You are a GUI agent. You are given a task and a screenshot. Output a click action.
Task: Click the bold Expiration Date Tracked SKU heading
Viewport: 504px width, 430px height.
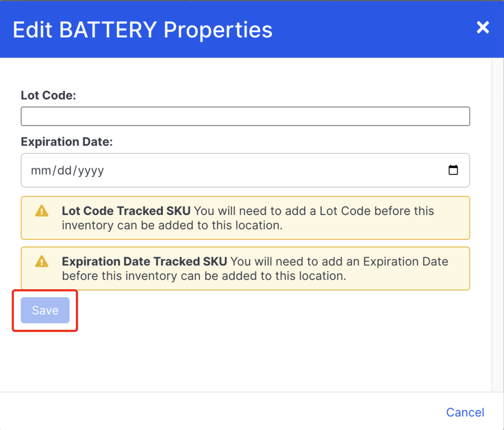[x=144, y=261]
